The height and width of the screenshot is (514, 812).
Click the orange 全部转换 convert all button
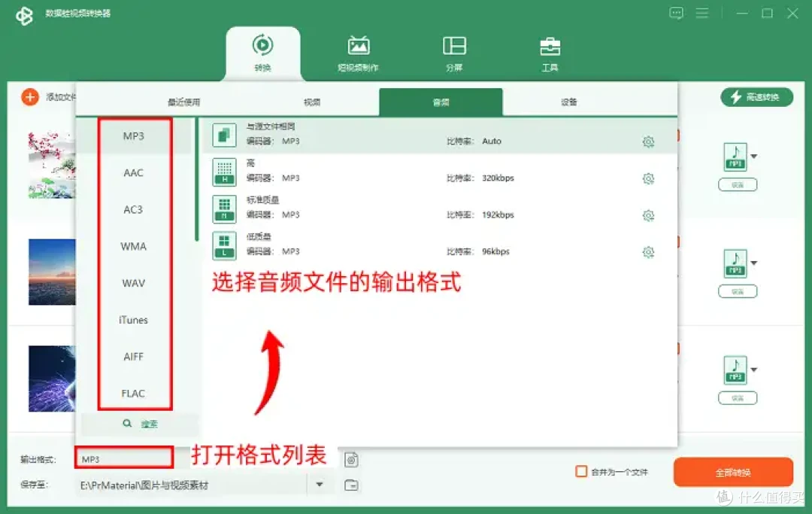tap(733, 472)
